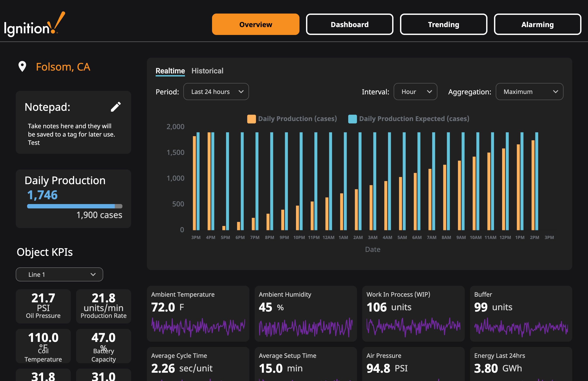This screenshot has height=381, width=588.
Task: Switch to the Historical tab
Action: [x=207, y=71]
